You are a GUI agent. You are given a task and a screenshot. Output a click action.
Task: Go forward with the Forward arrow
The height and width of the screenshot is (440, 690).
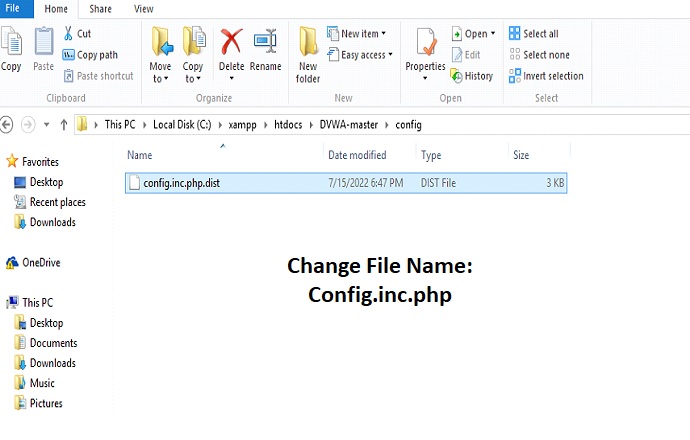coord(28,125)
